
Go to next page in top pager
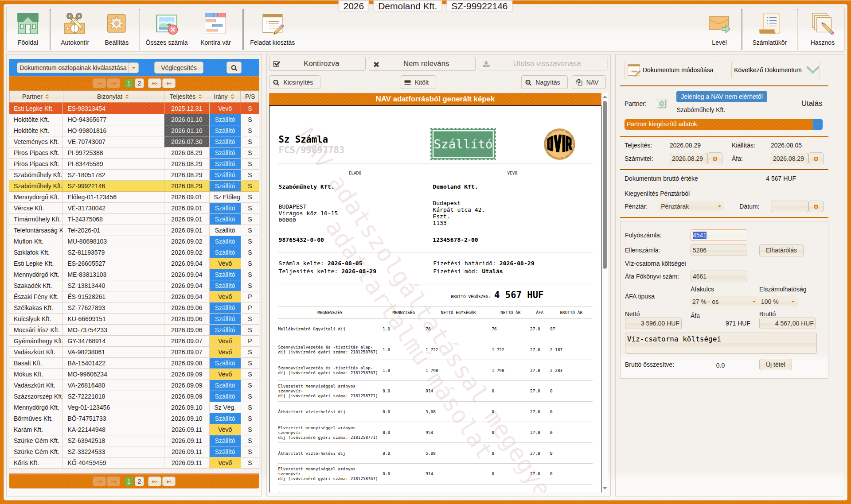[x=155, y=83]
